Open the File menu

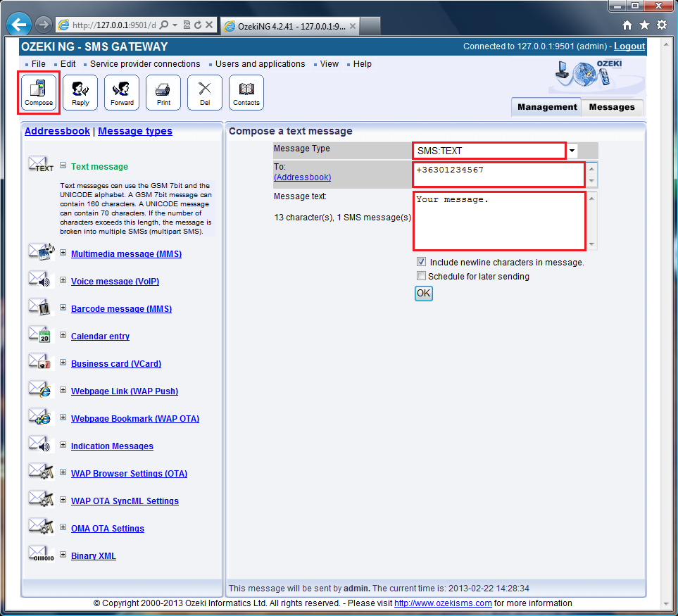[x=38, y=64]
